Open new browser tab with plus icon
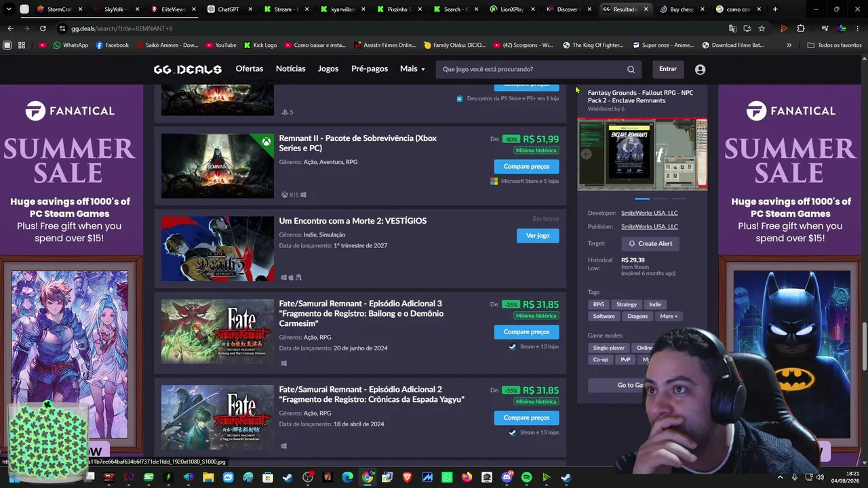 (775, 9)
